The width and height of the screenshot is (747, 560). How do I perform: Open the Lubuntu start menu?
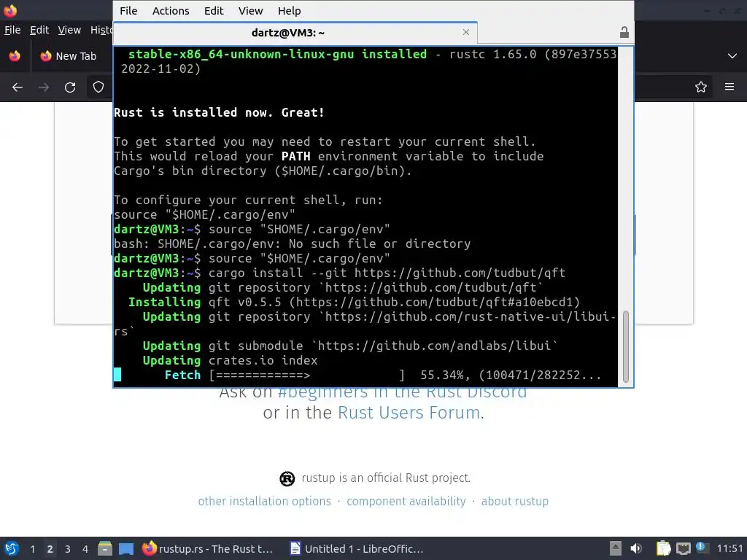coord(12,548)
